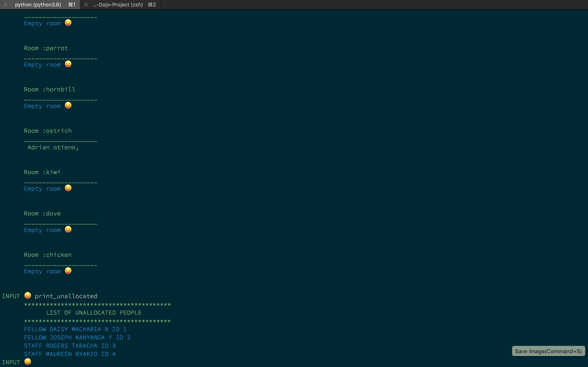Click the emoji under Room :dove
The width and height of the screenshot is (588, 367).
pos(68,229)
